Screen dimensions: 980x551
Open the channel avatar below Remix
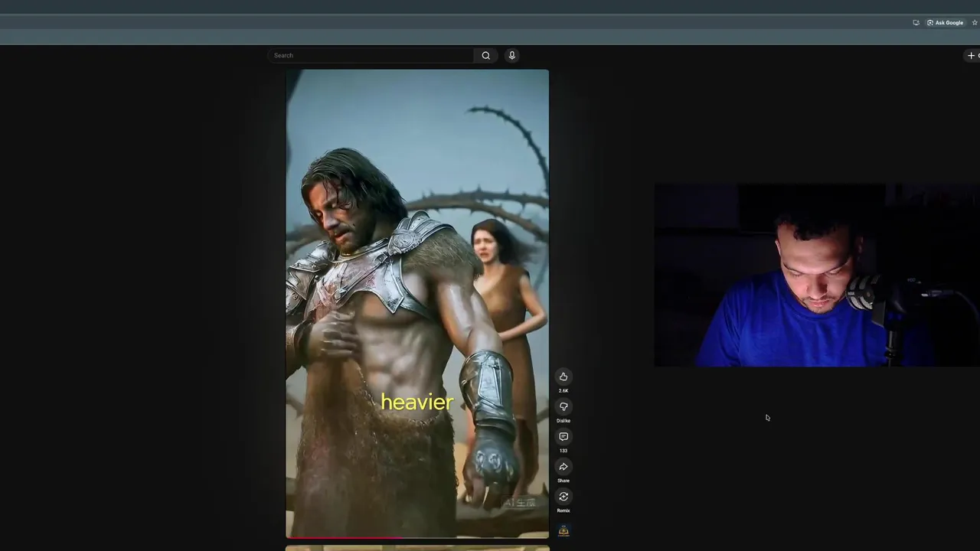563,530
